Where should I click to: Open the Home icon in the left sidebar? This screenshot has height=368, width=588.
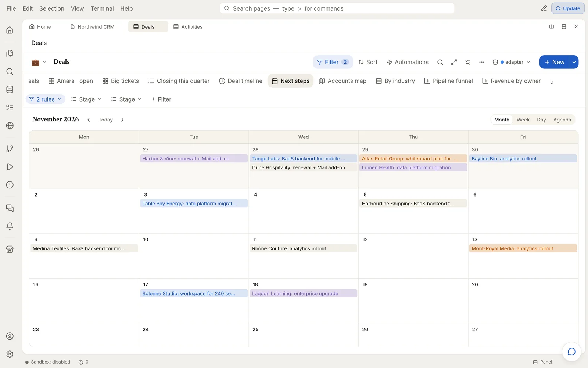10,30
